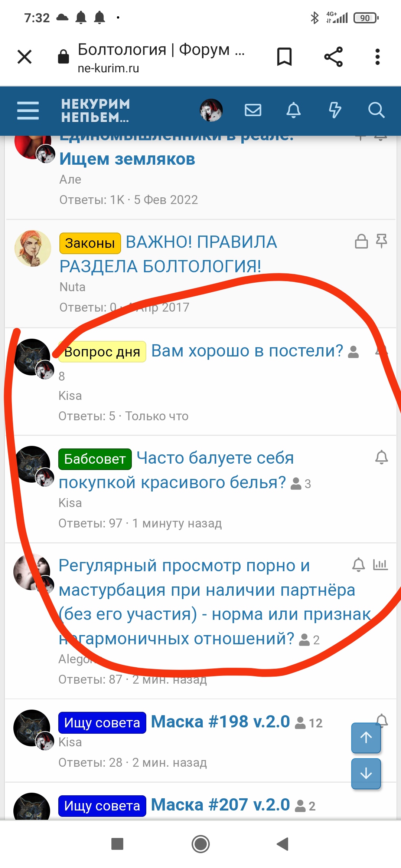Open forum search magnifier icon
This screenshot has height=868, width=401.
[376, 110]
